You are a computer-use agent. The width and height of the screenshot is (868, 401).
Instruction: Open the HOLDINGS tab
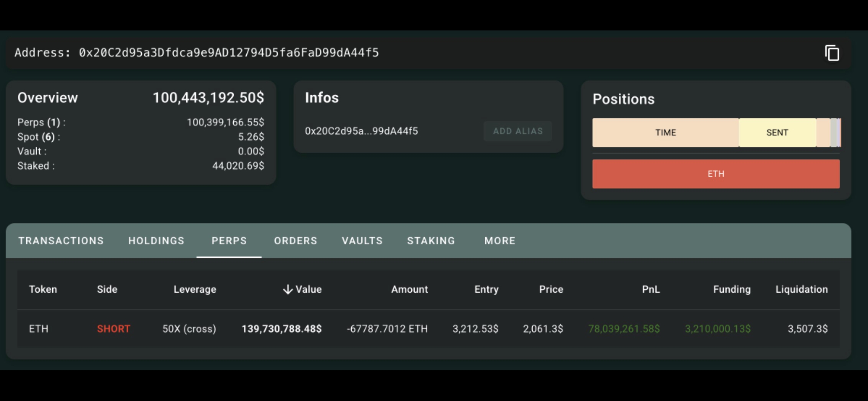tap(156, 241)
